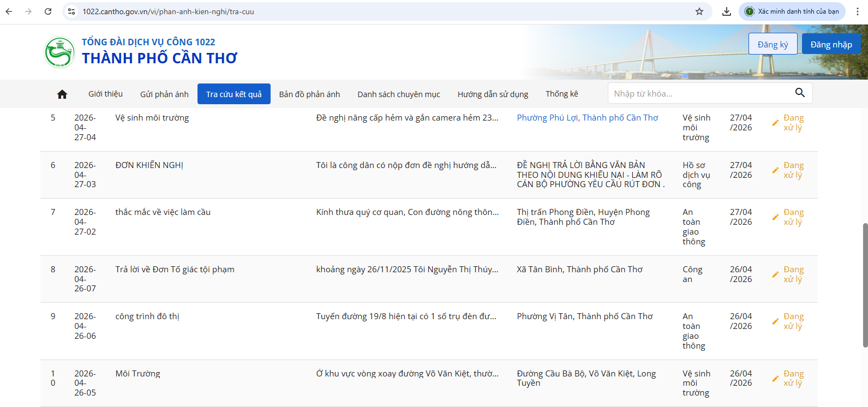This screenshot has height=407, width=868.
Task: Click the Đăng nhập button
Action: (x=831, y=44)
